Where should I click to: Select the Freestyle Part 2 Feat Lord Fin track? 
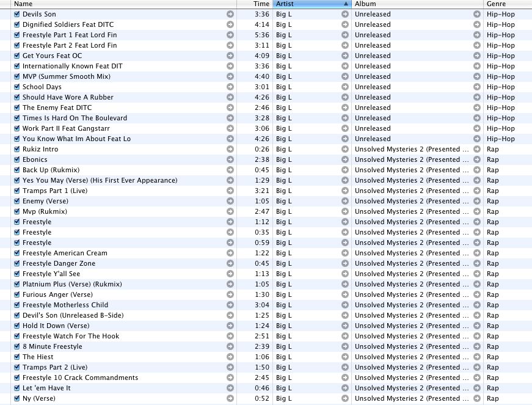pyautogui.click(x=70, y=45)
